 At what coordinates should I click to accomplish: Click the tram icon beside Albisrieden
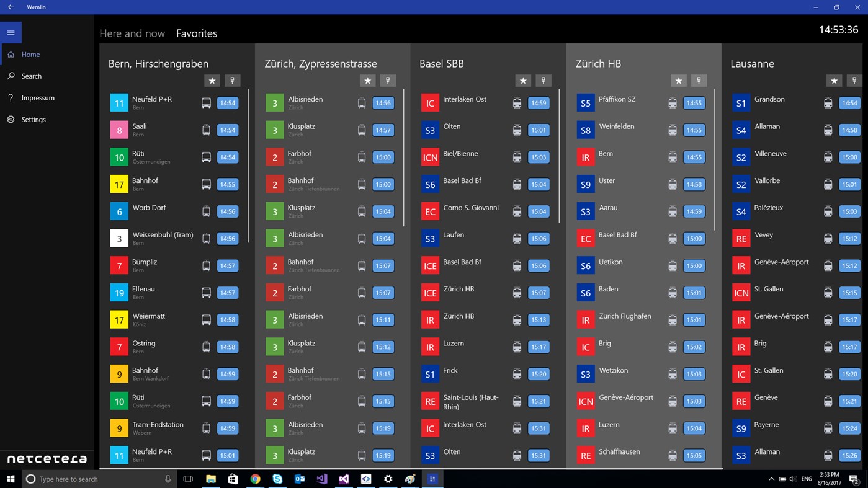pos(362,103)
